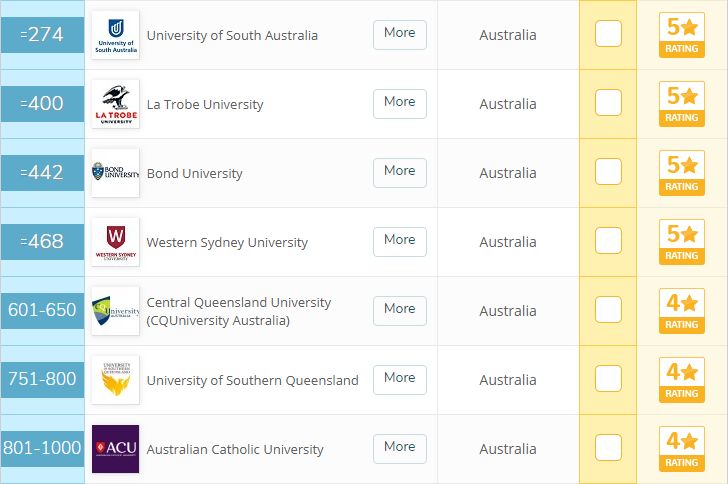Click the 5-star rating badge for Western Sydney University
This screenshot has width=728, height=484.
[x=682, y=242]
